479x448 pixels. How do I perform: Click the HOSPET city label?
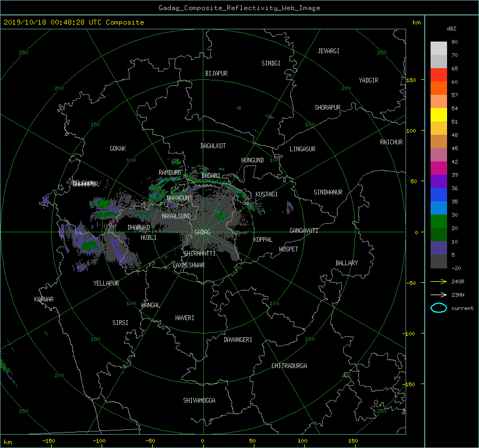[x=288, y=249]
